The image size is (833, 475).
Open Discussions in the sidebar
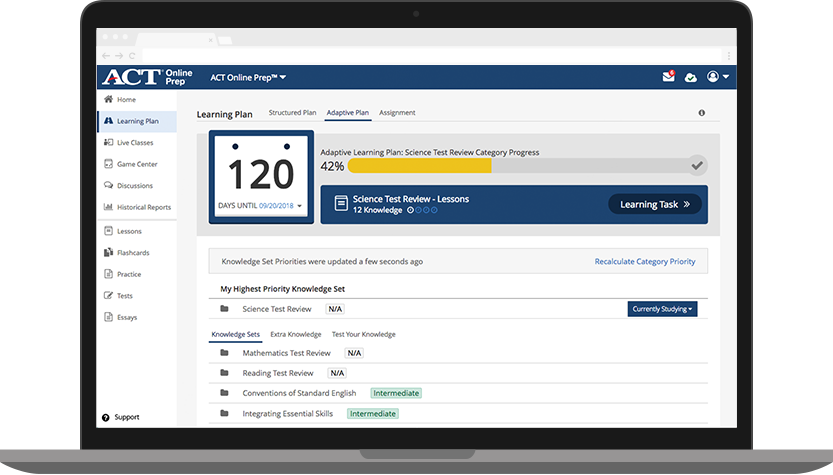[x=137, y=185]
